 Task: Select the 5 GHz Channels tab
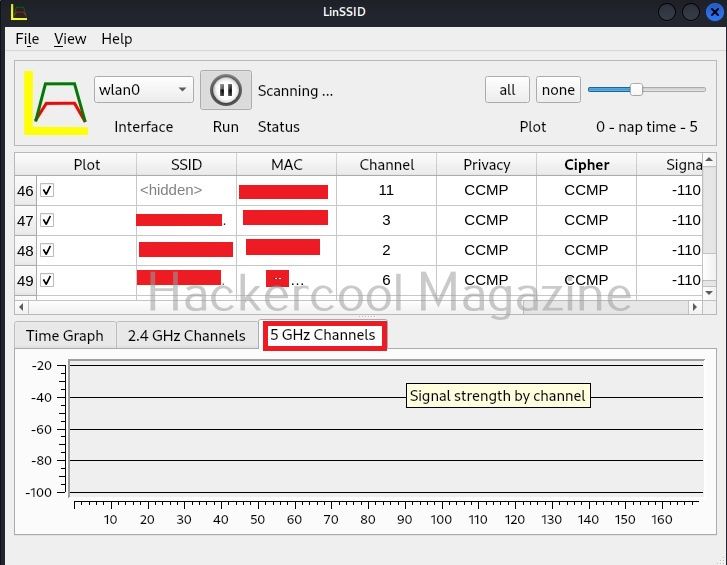point(323,335)
